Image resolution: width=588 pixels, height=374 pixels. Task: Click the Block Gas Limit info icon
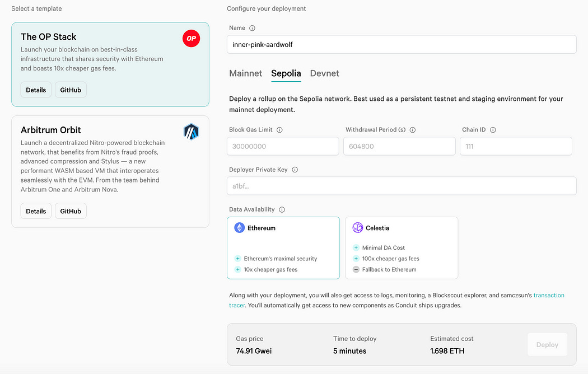point(279,130)
